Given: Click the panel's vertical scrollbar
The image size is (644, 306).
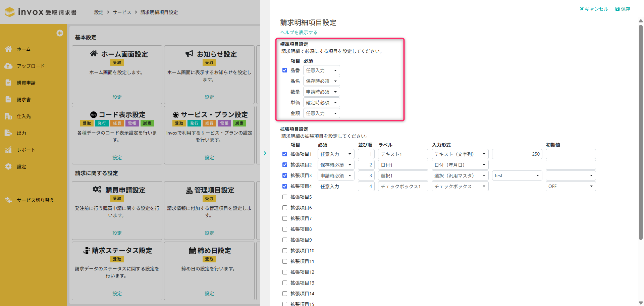Looking at the screenshot, I should pos(641,134).
